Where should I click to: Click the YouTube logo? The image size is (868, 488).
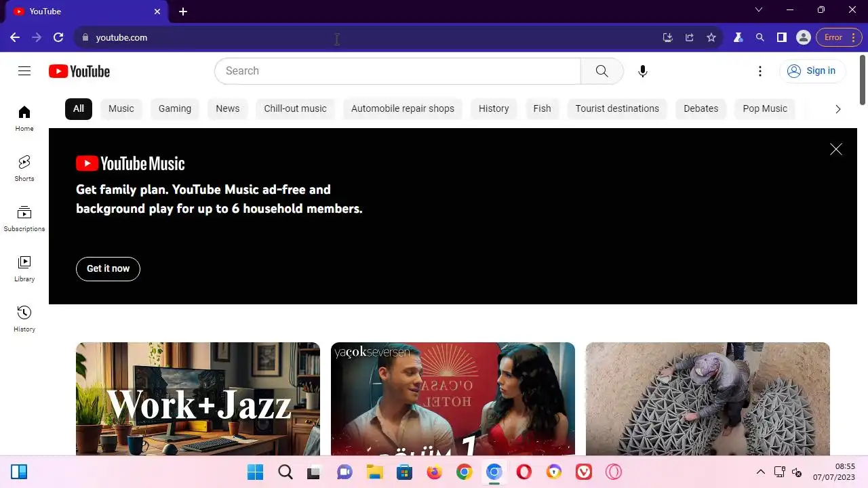pos(79,71)
